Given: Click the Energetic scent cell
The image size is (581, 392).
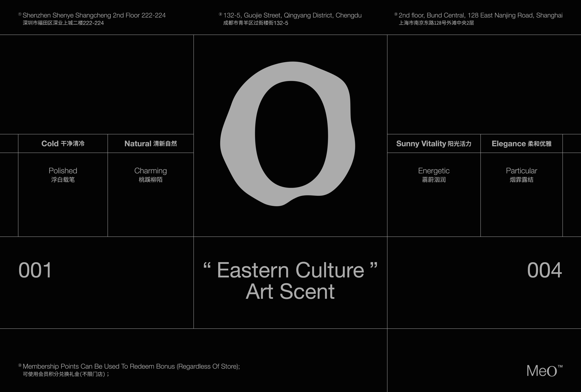Looking at the screenshot, I should (434, 175).
